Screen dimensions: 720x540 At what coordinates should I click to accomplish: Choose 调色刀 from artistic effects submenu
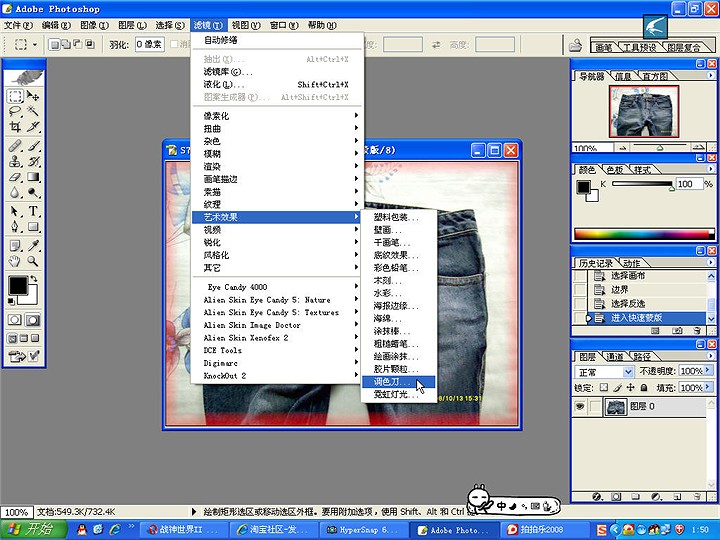(398, 382)
